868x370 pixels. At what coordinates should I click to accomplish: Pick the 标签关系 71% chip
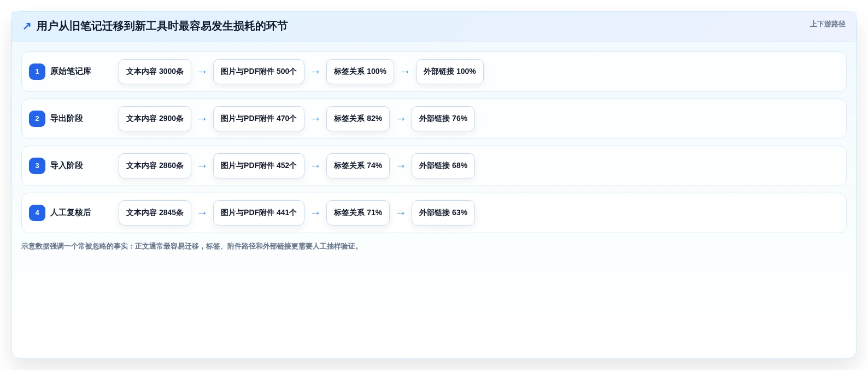point(358,213)
